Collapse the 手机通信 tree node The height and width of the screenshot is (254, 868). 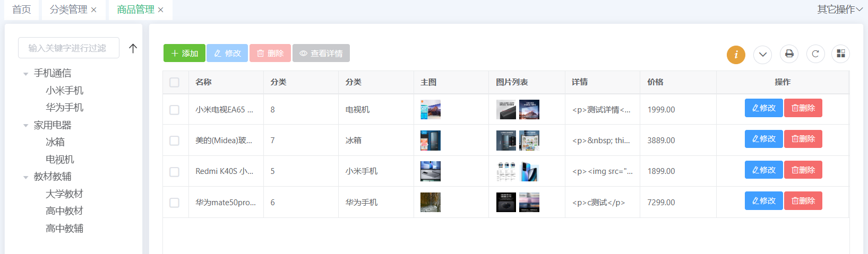[25, 74]
